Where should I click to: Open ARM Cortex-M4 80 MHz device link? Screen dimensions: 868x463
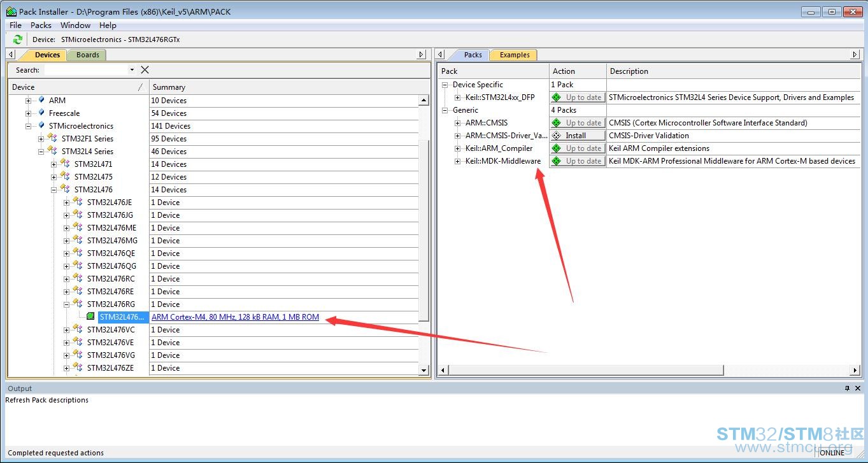point(235,317)
